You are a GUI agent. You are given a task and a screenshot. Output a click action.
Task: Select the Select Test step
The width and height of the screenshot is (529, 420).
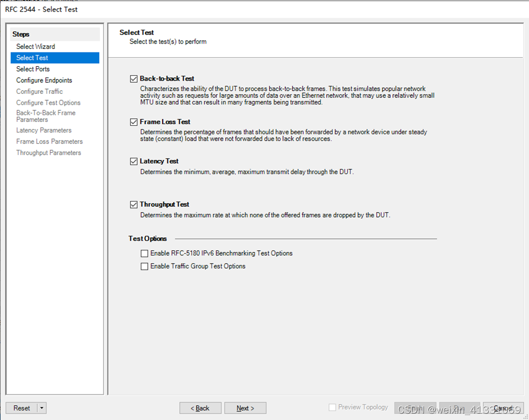[55, 58]
